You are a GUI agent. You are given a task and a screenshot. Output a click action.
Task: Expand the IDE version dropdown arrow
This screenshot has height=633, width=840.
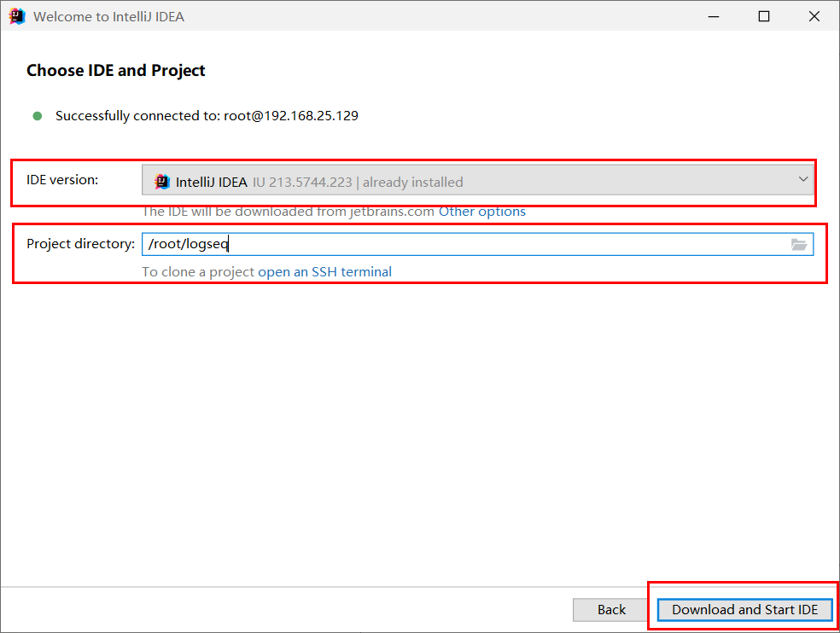coord(803,179)
